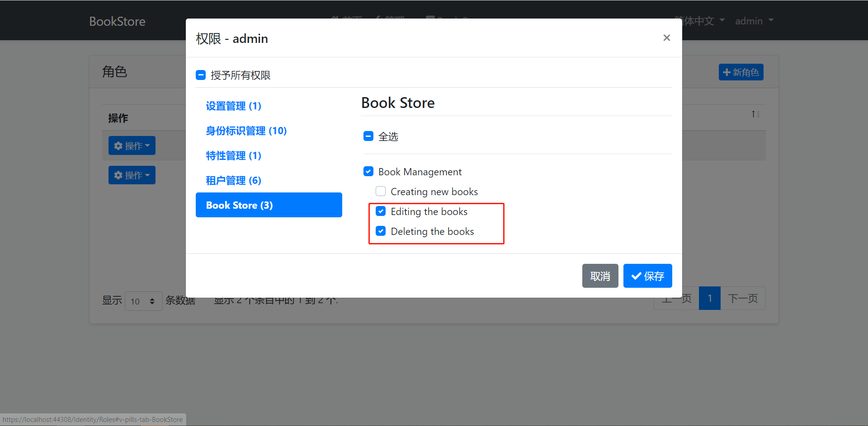
Task: Open the admin account dropdown
Action: click(753, 21)
